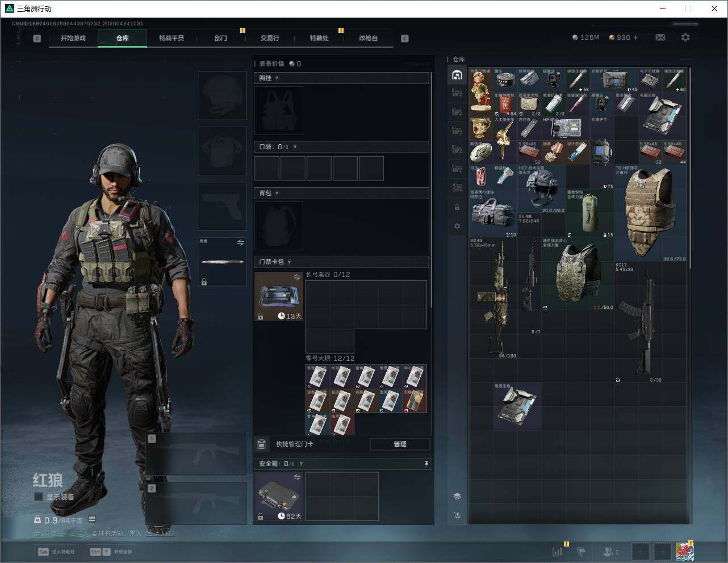Viewport: 728px width, 563px height.
Task: Open the player avatar in bottom corner
Action: coord(684,552)
